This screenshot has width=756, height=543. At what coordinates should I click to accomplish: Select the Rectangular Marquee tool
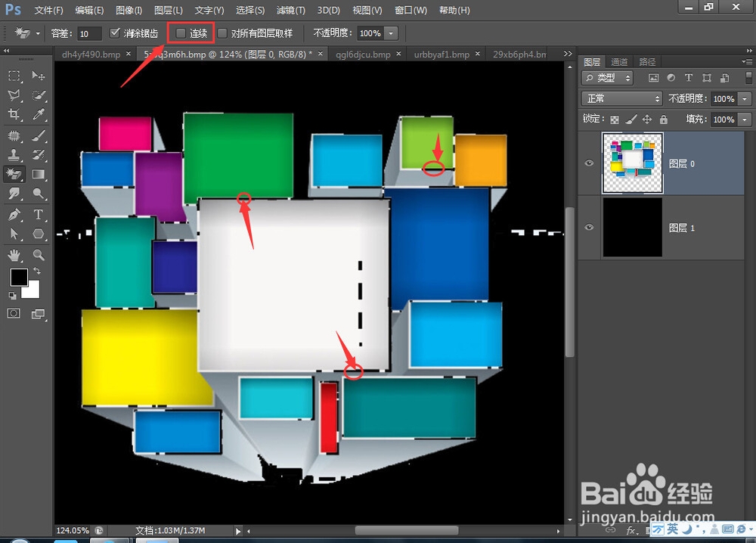click(x=14, y=76)
